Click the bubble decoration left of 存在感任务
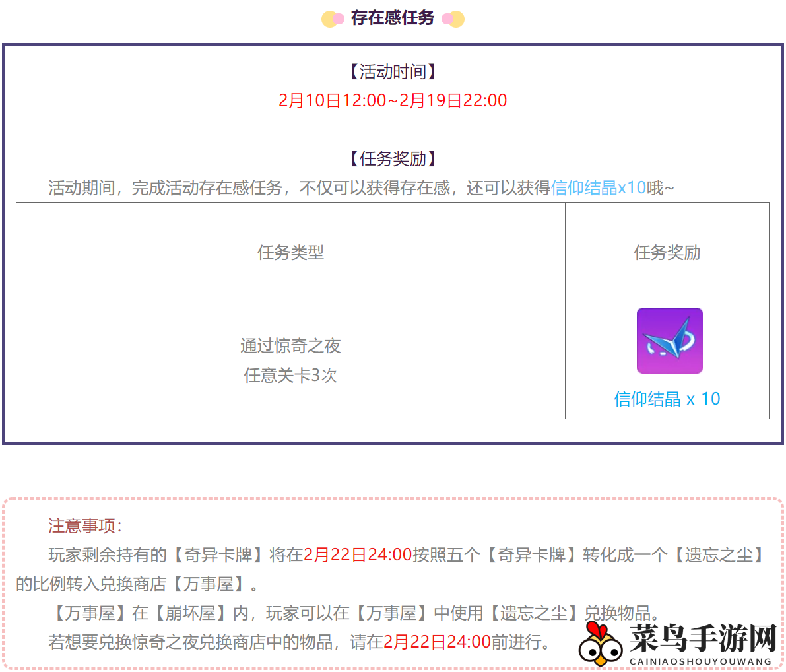 tap(333, 19)
